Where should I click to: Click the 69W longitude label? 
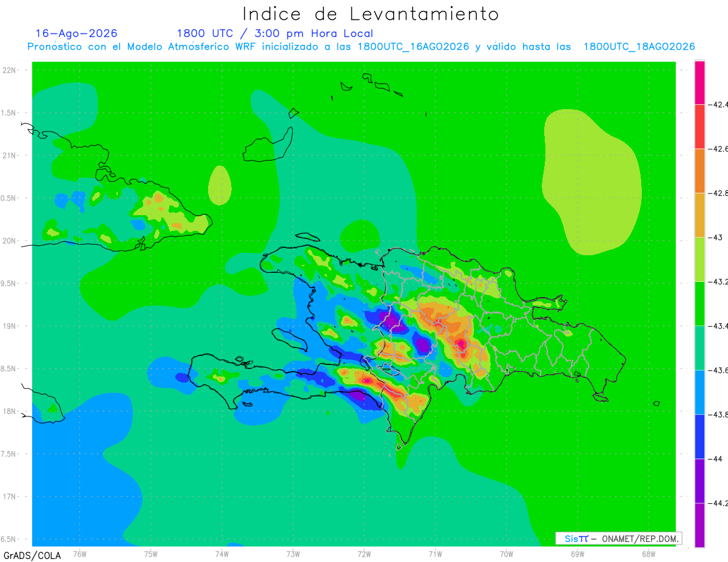[x=578, y=554]
